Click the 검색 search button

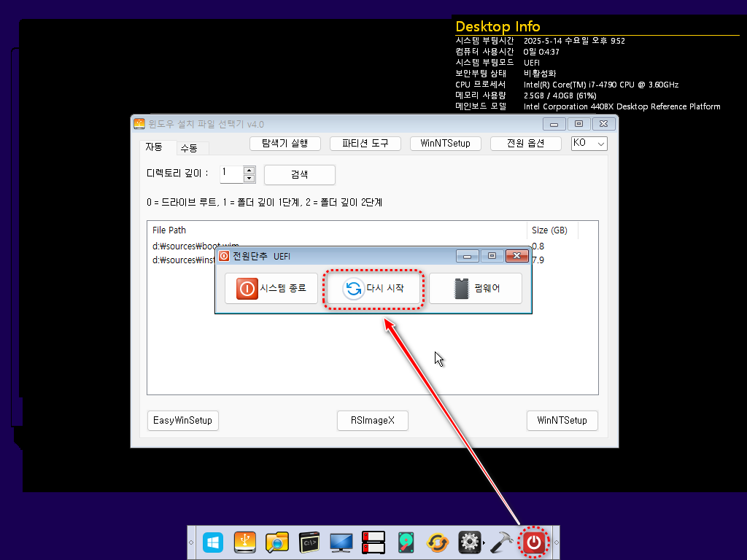click(x=300, y=175)
